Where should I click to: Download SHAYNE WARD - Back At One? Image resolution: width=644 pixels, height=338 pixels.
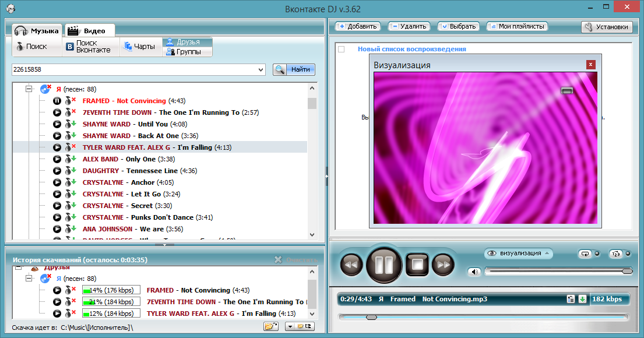[71, 136]
